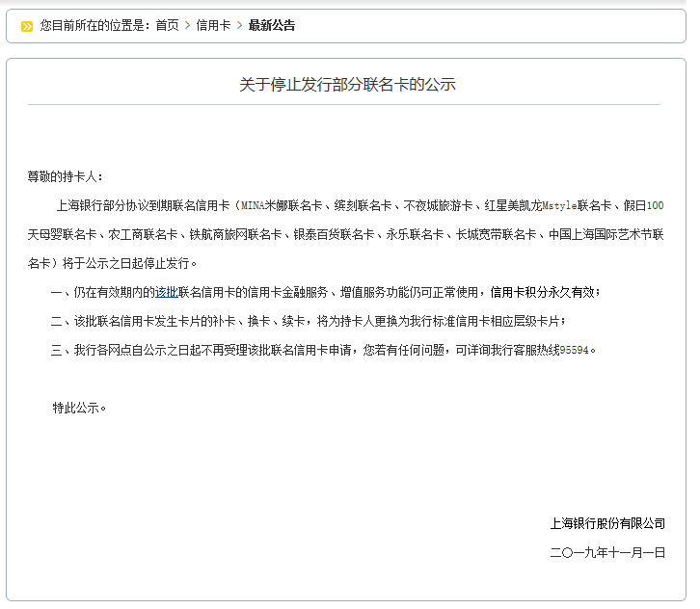
Task: Click the date 二〇一九年十一月一日
Action: pos(607,552)
